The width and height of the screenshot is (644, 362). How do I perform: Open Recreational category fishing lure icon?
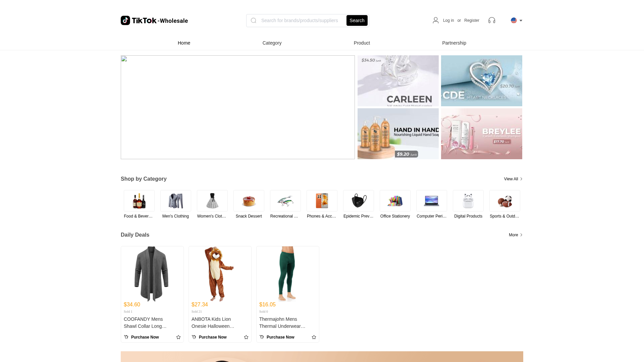[x=285, y=201]
